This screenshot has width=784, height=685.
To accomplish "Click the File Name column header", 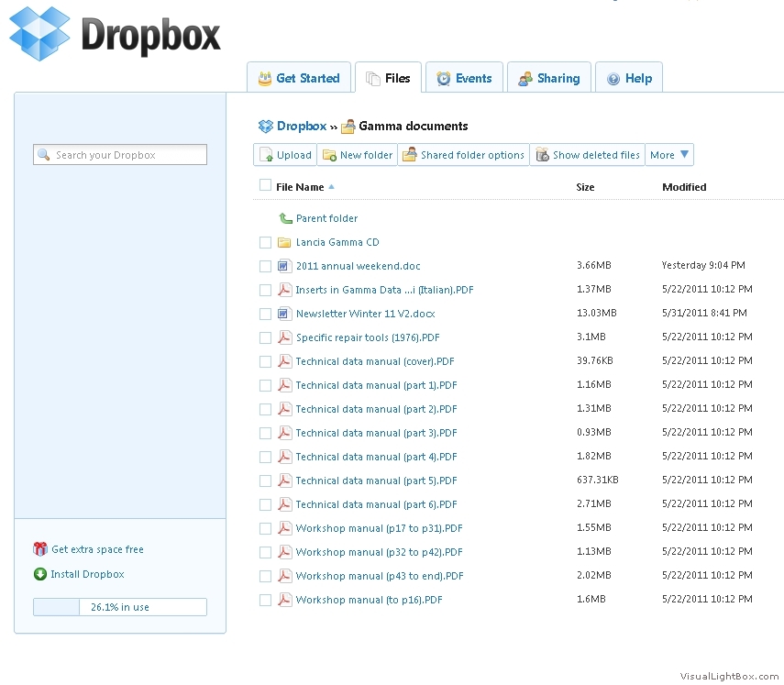I will tap(300, 187).
